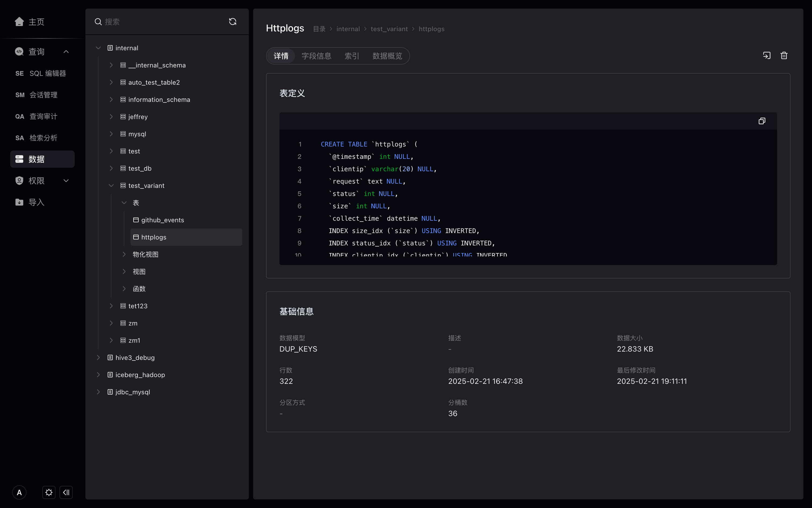Click the test database icon
Image resolution: width=812 pixels, height=508 pixels.
coord(123,151)
